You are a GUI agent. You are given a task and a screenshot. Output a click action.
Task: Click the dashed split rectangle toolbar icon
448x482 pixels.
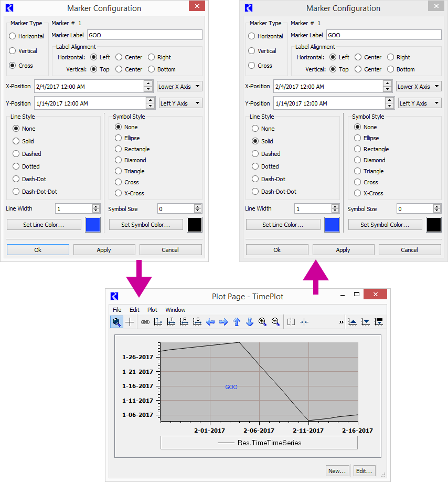tap(291, 322)
